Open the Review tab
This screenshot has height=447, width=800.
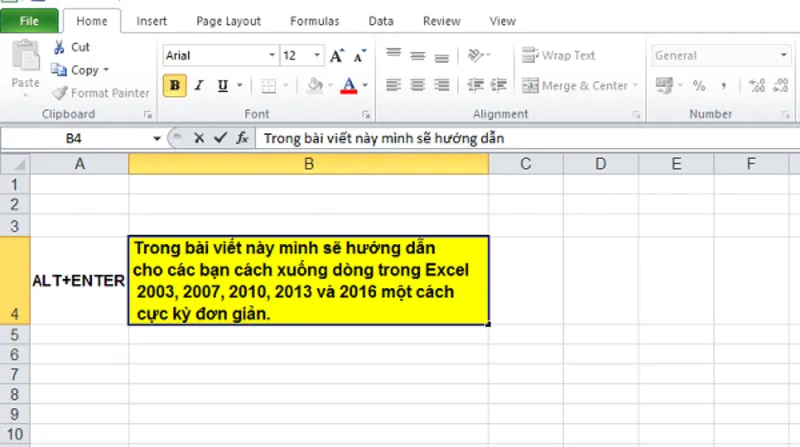click(x=441, y=21)
